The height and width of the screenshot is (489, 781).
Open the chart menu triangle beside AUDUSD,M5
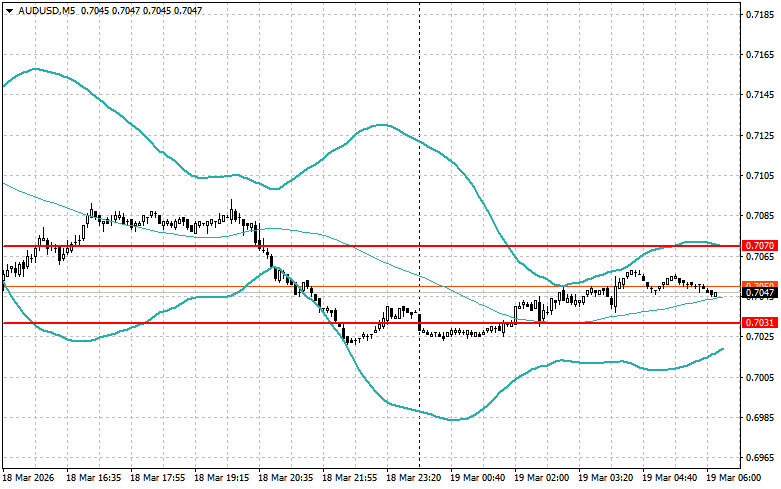click(9, 10)
